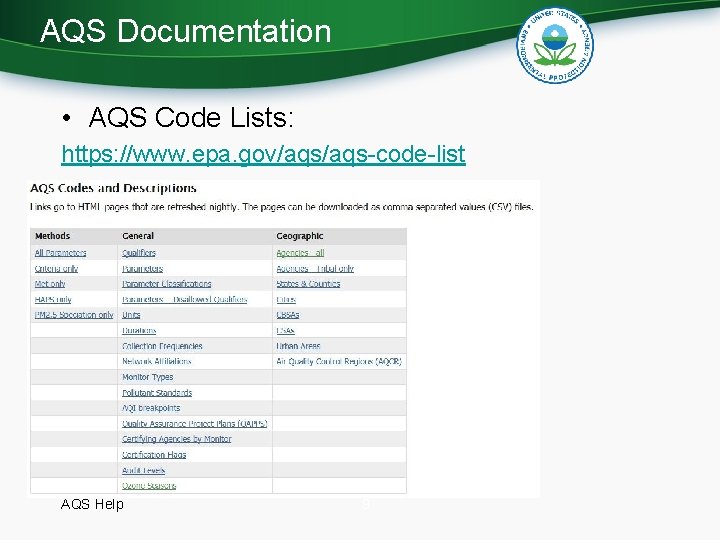Click the Monitor Types entry

(x=147, y=377)
